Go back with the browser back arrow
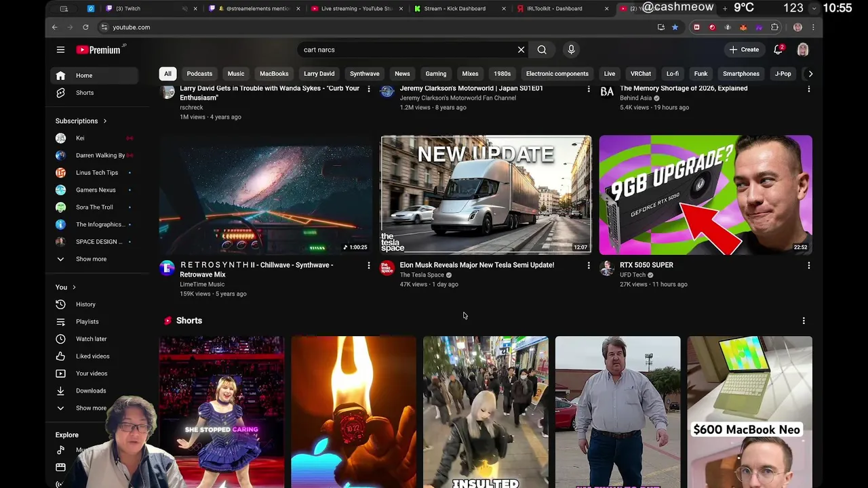868x488 pixels. [55, 27]
